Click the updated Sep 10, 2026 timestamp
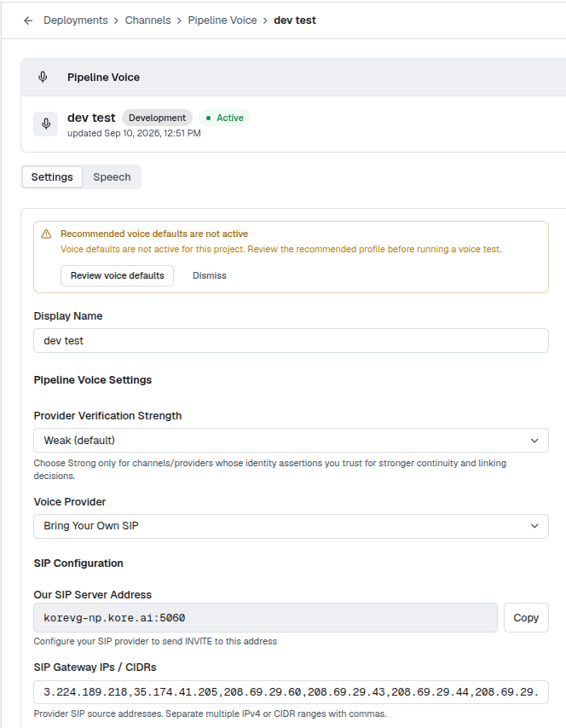This screenshot has height=728, width=566. pos(134,133)
